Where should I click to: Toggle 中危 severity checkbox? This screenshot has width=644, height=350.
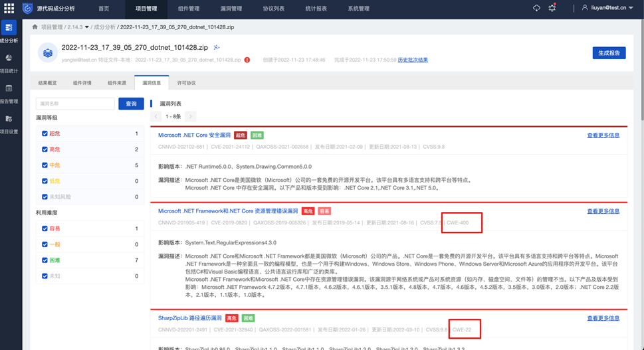pos(45,165)
